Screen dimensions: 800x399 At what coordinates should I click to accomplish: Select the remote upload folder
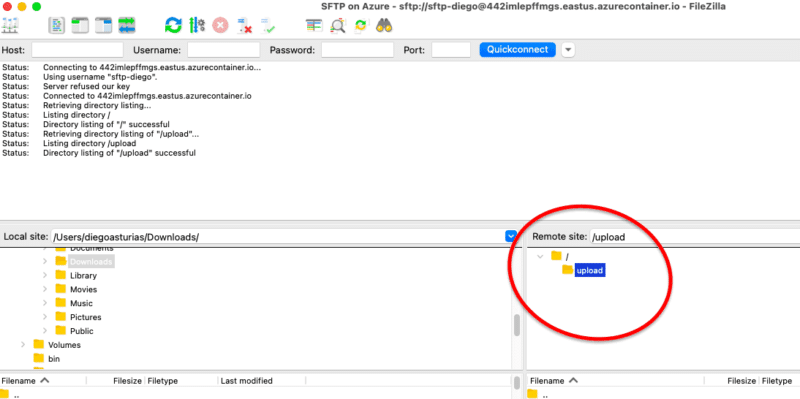[590, 271]
